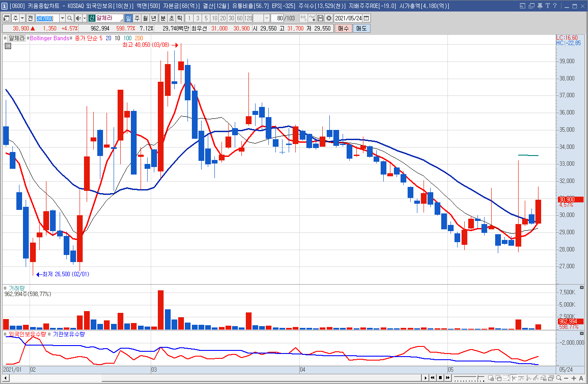The height and width of the screenshot is (384, 588).
Task: Select the 틱 tick period toggle
Action: click(x=179, y=18)
